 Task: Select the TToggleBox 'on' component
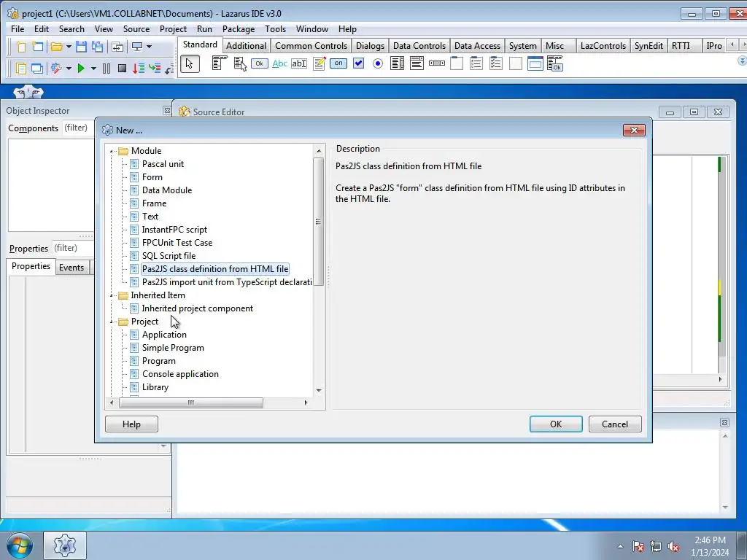[x=338, y=63]
